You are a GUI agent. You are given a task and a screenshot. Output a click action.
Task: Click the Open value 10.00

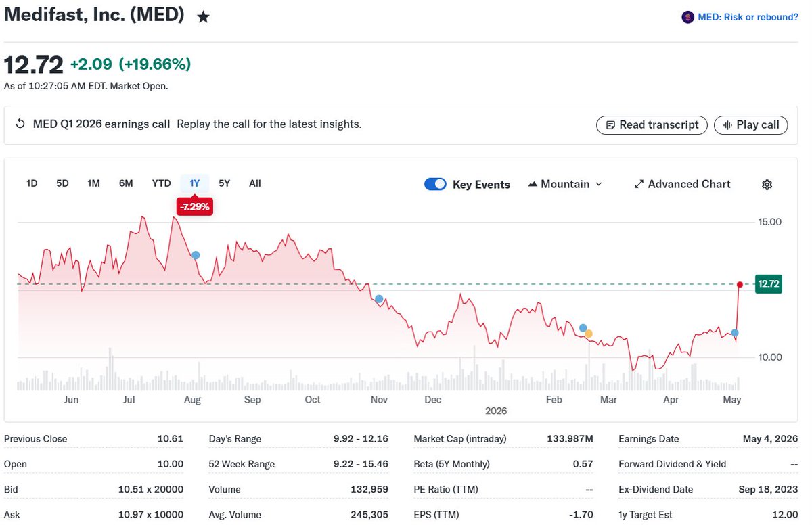tap(171, 464)
